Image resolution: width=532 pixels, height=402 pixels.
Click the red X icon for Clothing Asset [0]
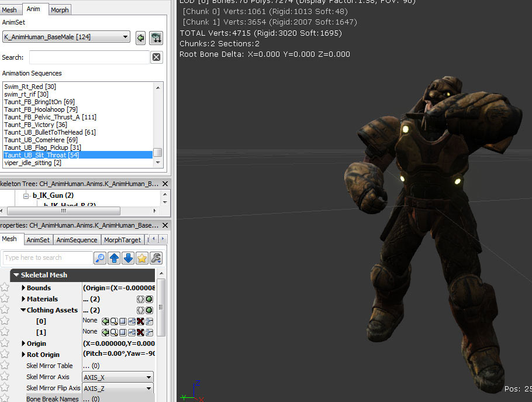click(140, 321)
